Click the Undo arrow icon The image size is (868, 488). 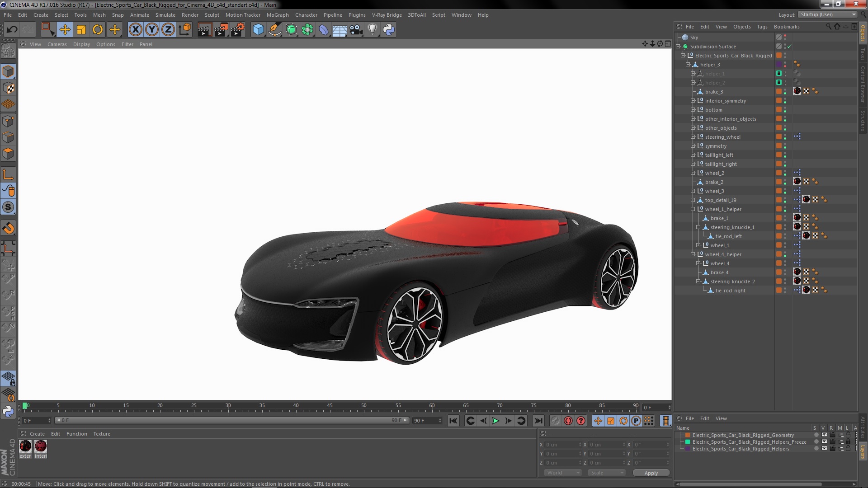click(x=12, y=30)
